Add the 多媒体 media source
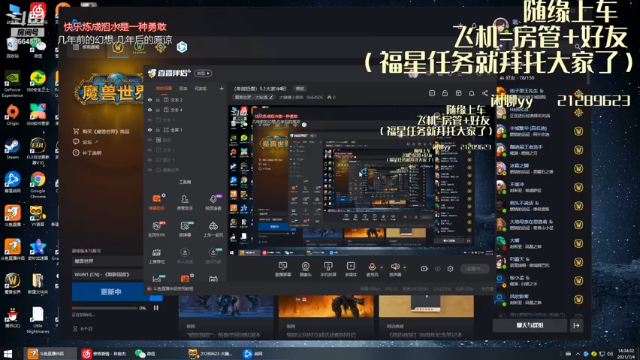Image resolution: width=640 pixels, height=360 pixels. pos(351,269)
